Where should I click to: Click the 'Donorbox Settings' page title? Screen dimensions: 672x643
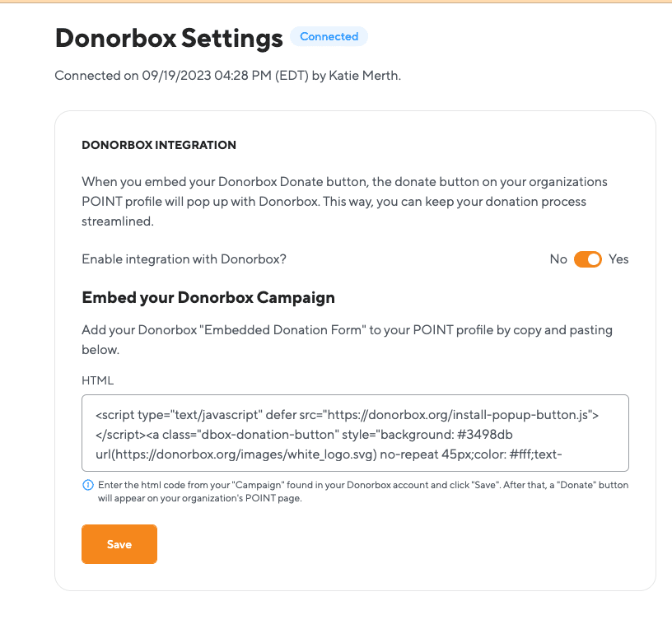pos(168,37)
